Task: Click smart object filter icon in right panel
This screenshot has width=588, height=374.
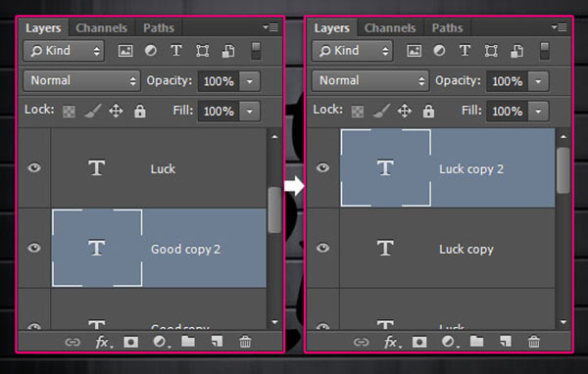Action: (517, 51)
